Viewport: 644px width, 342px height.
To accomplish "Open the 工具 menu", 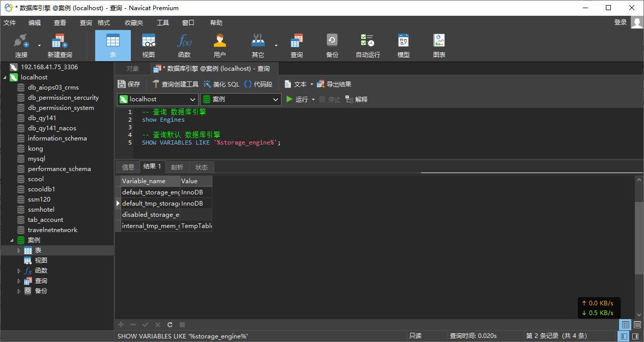I will (x=163, y=22).
